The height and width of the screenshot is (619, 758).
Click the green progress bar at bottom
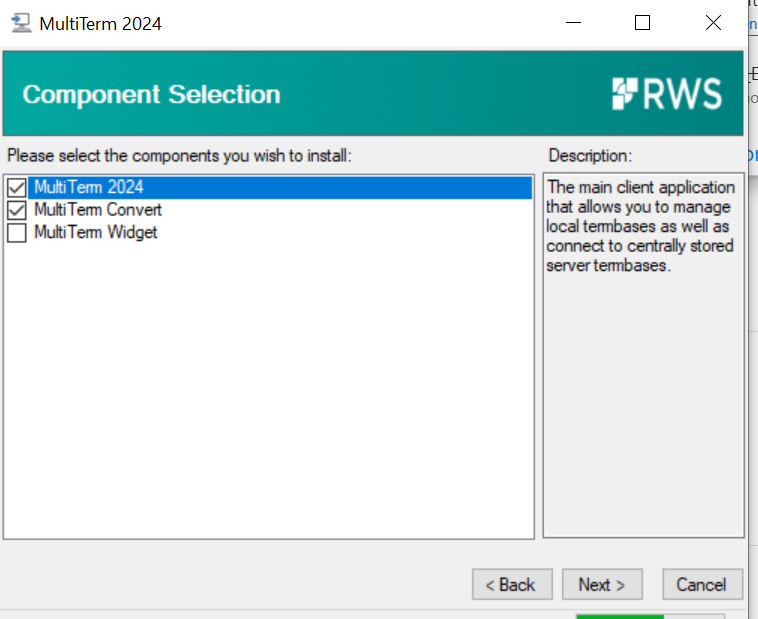point(620,617)
